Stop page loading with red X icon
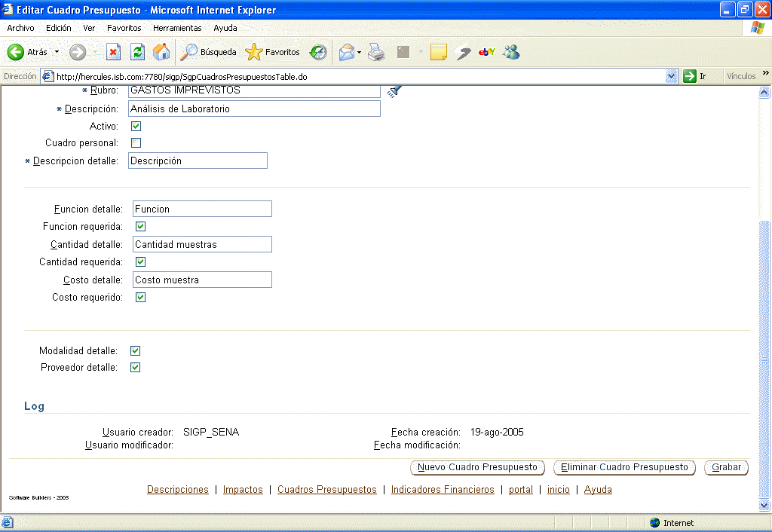 (x=113, y=52)
